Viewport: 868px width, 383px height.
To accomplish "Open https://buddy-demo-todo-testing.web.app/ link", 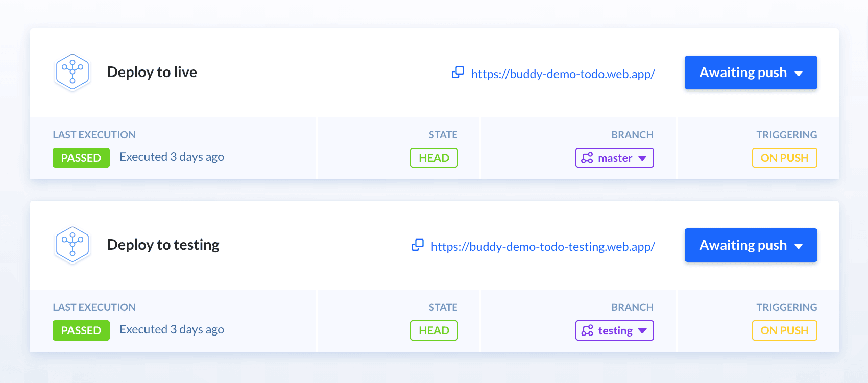I will coord(543,247).
